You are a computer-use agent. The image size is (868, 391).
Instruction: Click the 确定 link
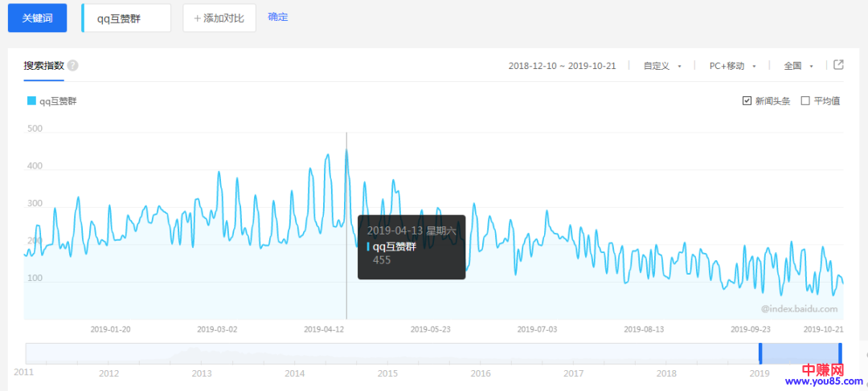(x=277, y=17)
